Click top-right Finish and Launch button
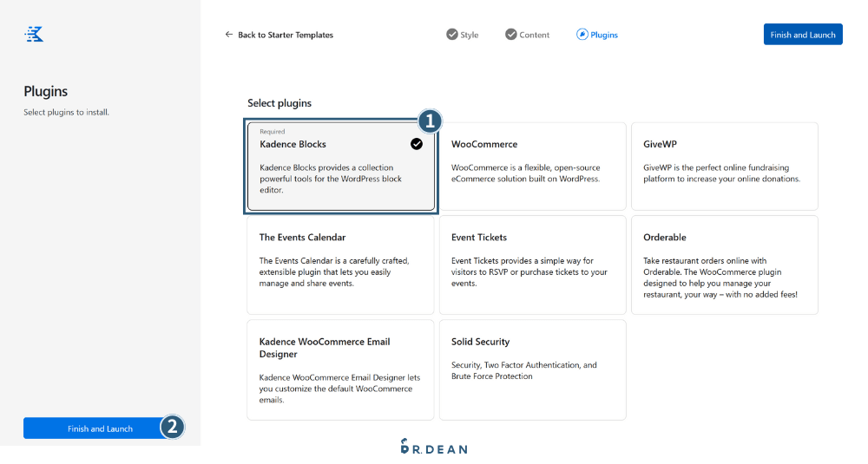 803,35
